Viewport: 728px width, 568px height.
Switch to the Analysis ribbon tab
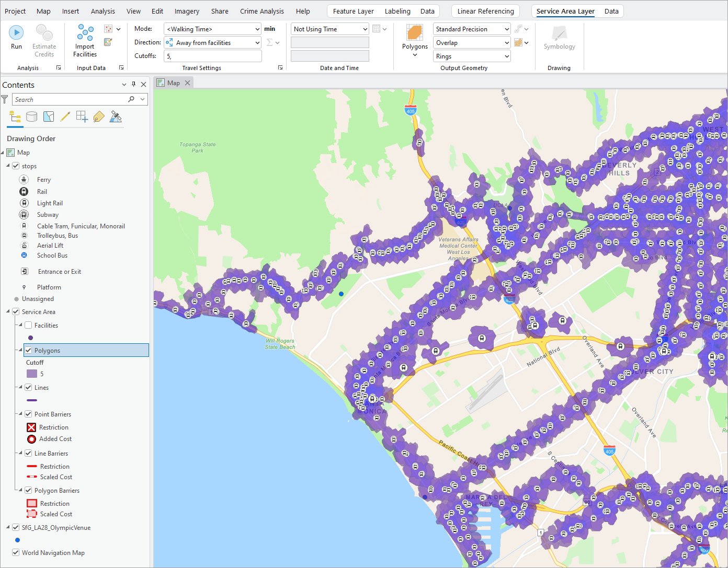(103, 11)
